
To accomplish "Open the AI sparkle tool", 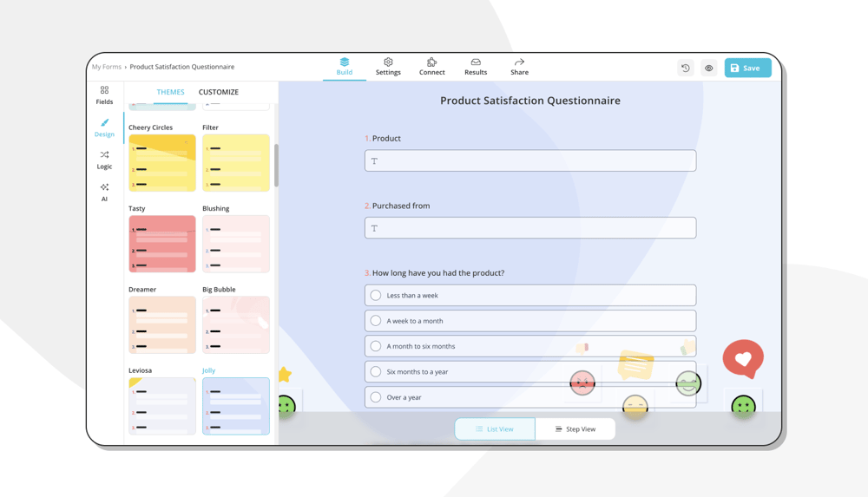I will (x=104, y=192).
